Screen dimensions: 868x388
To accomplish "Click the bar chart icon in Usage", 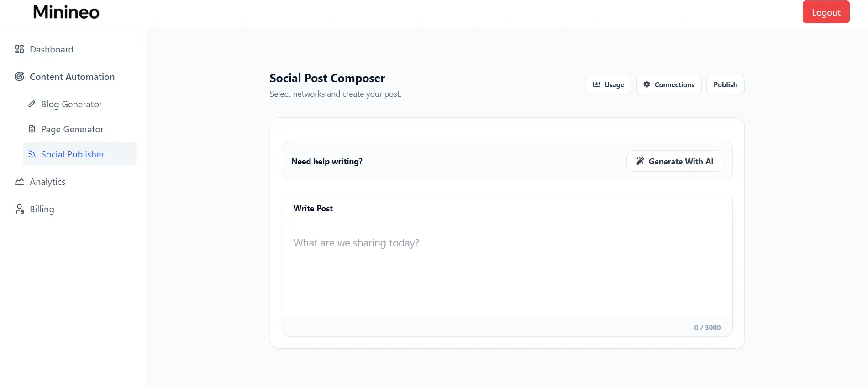I will 596,84.
